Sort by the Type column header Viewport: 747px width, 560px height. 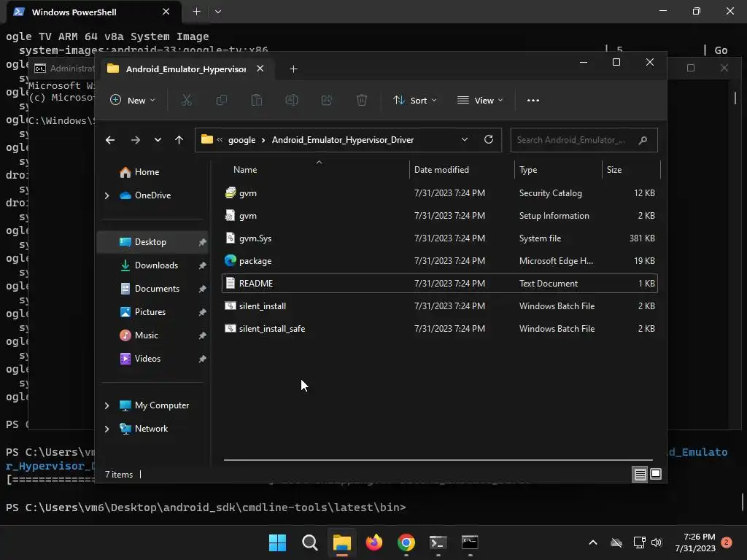coord(528,169)
